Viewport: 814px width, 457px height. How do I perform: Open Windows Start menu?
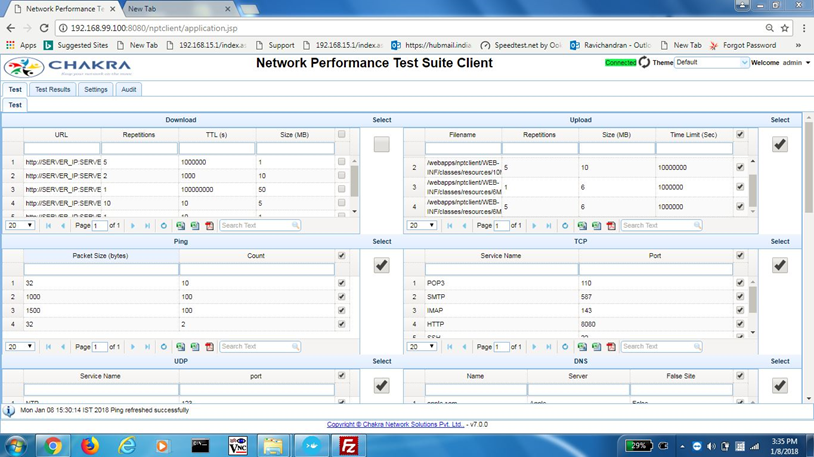16,446
